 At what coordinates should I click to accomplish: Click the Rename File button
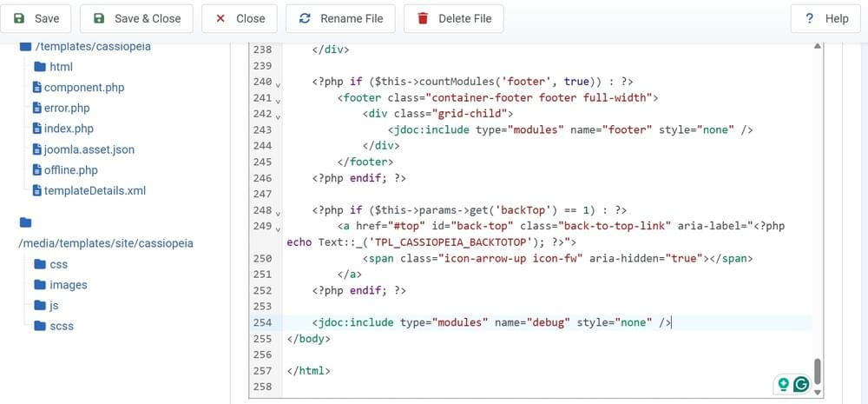pyautogui.click(x=340, y=19)
